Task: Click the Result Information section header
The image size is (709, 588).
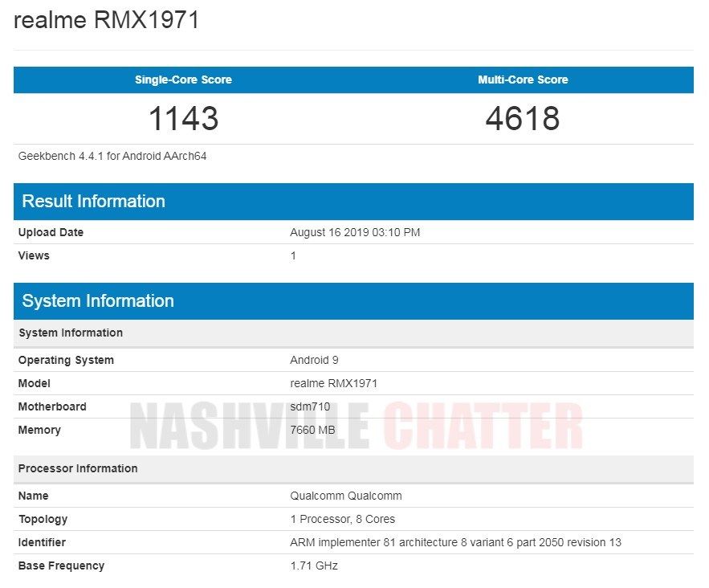Action: point(353,202)
